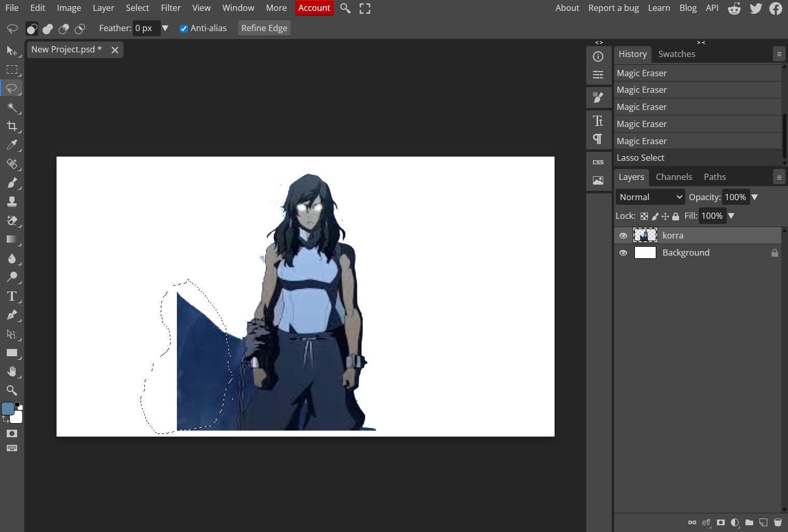The height and width of the screenshot is (532, 788).
Task: Disable the Anti-alias checkbox
Action: (184, 29)
